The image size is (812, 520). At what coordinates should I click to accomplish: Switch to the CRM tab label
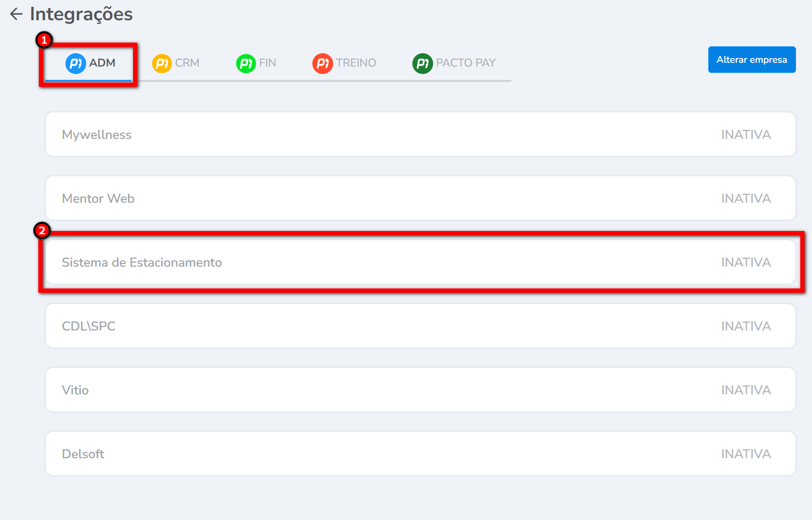point(187,63)
